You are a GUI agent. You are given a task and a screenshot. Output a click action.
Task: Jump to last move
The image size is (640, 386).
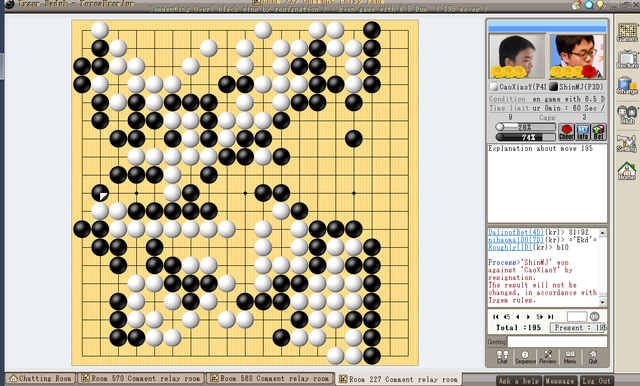pyautogui.click(x=551, y=317)
